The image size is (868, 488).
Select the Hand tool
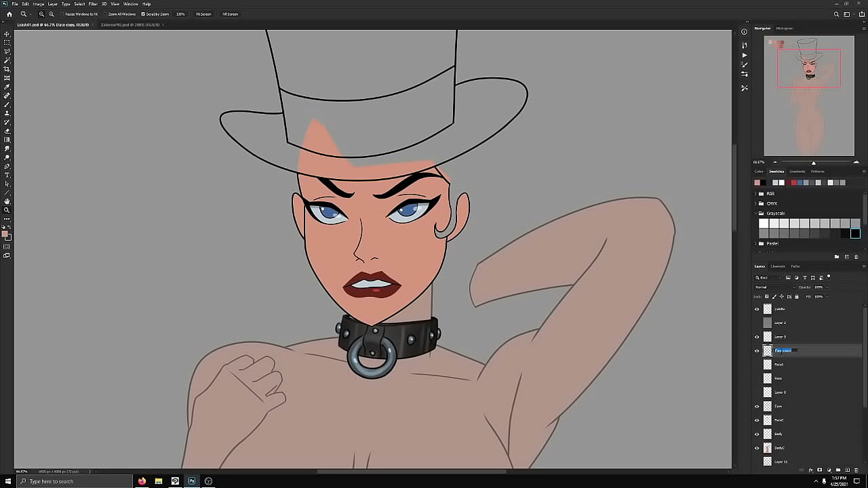click(7, 201)
